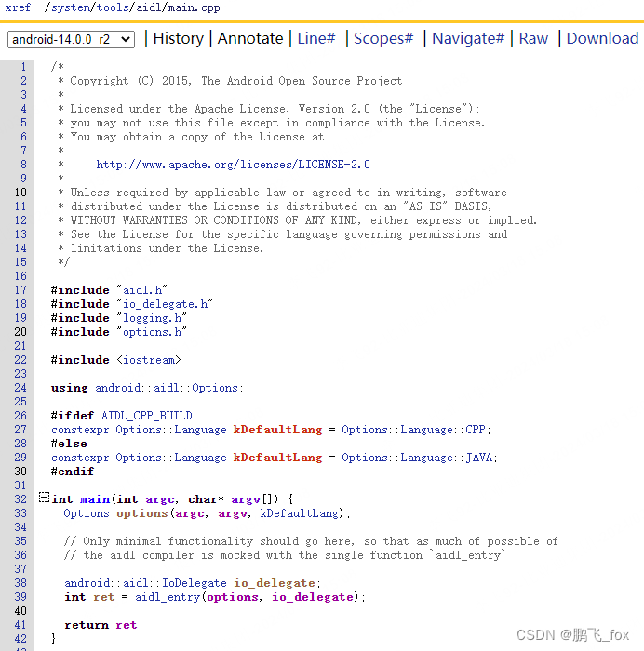
Task: Toggle Scopes# display
Action: click(x=383, y=39)
